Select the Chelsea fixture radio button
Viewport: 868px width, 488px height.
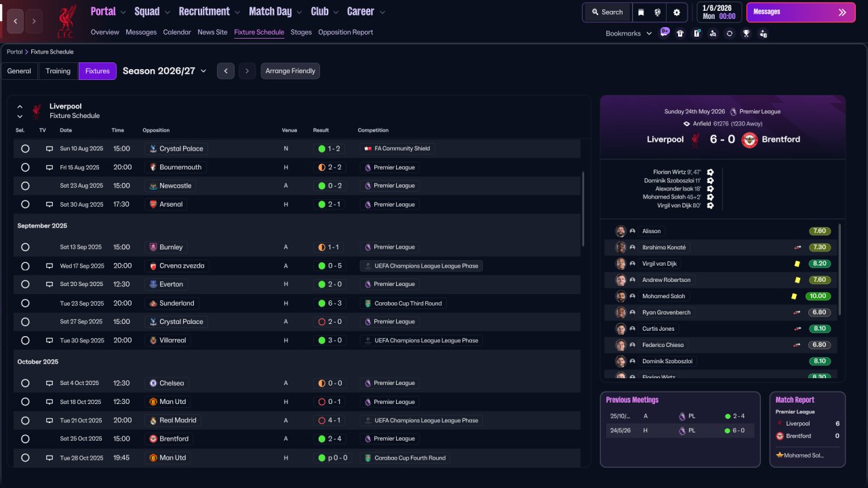pyautogui.click(x=25, y=384)
